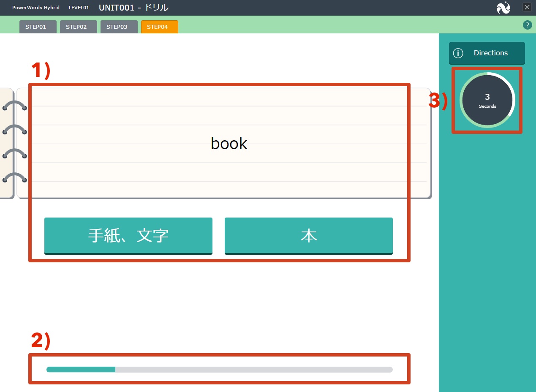
Task: Choose the answer 手紙、文字
Action: (128, 236)
